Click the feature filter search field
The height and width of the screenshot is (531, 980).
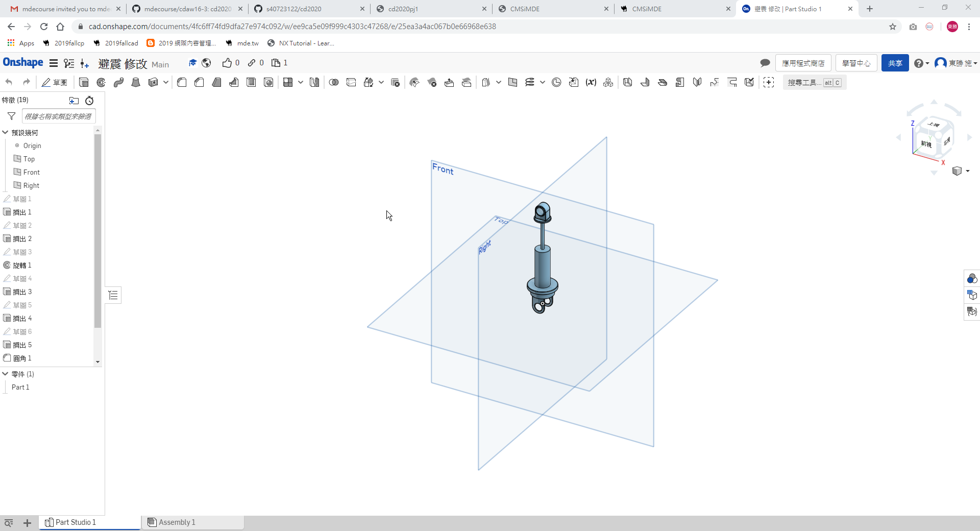pos(59,116)
